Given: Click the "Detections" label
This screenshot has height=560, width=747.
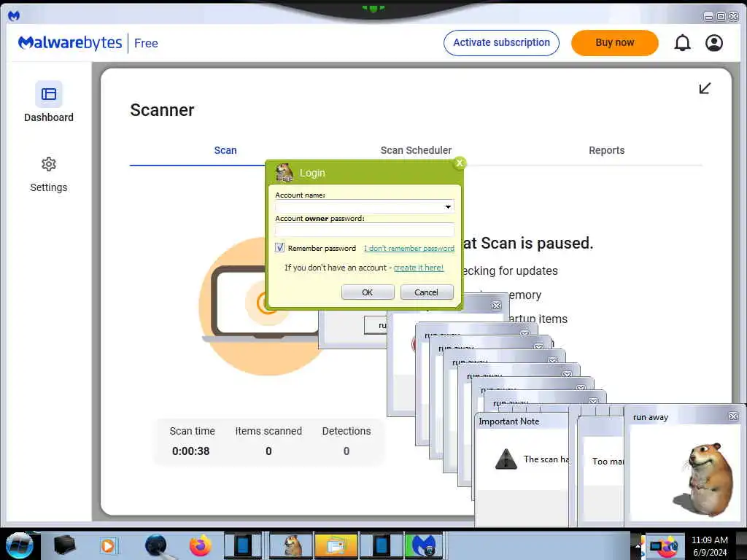Looking at the screenshot, I should (347, 431).
